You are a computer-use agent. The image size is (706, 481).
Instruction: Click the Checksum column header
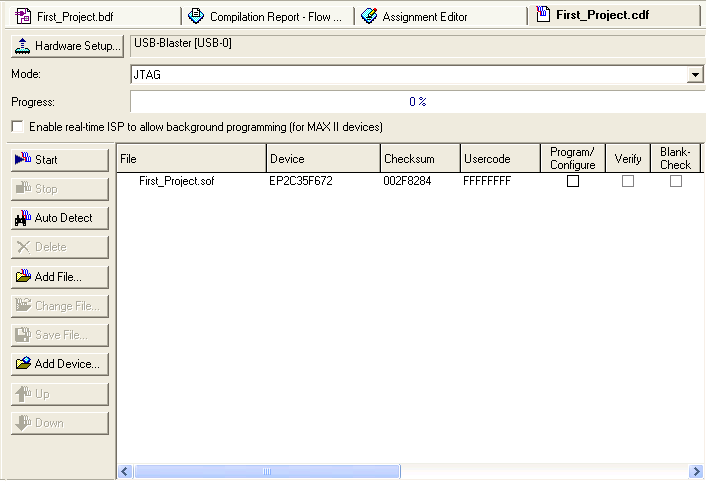click(418, 159)
